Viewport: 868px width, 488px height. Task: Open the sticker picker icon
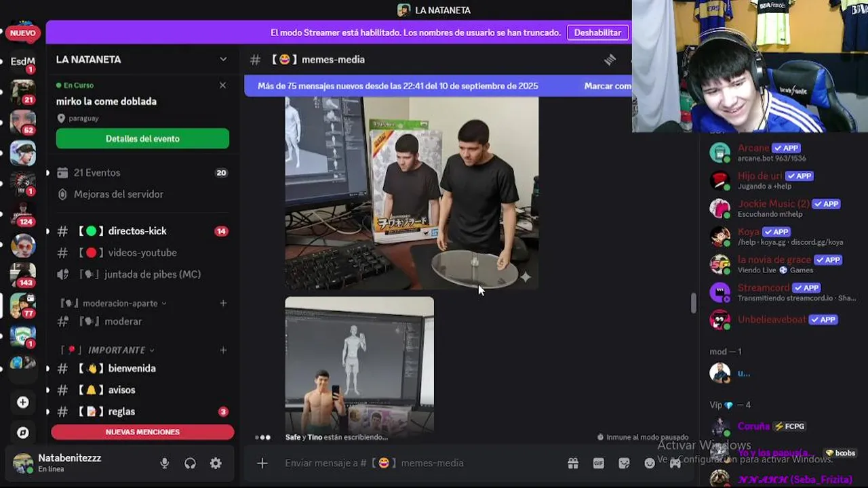click(x=625, y=463)
